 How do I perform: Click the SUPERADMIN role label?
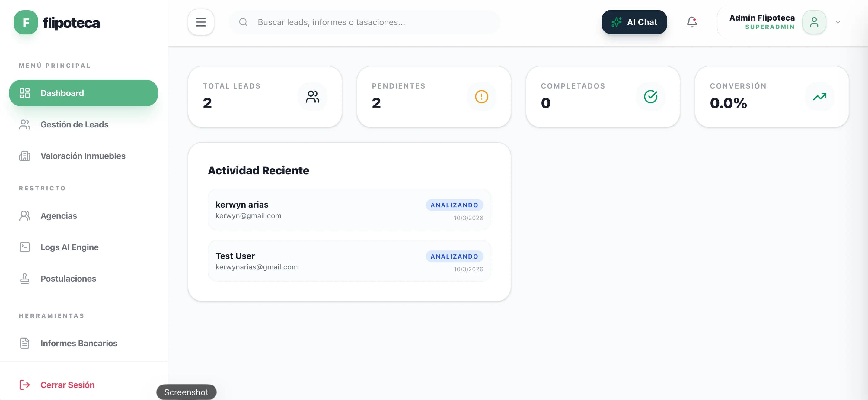click(x=770, y=27)
